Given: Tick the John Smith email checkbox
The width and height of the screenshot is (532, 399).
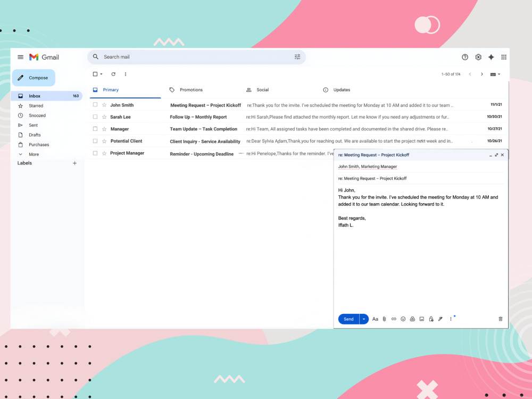Looking at the screenshot, I should [95, 105].
